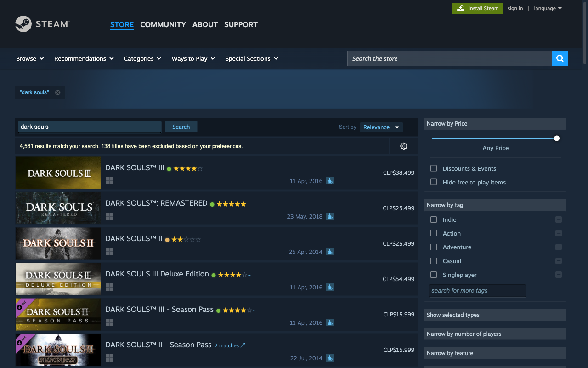The image size is (588, 368).
Task: Expand Show selected types section
Action: click(495, 315)
